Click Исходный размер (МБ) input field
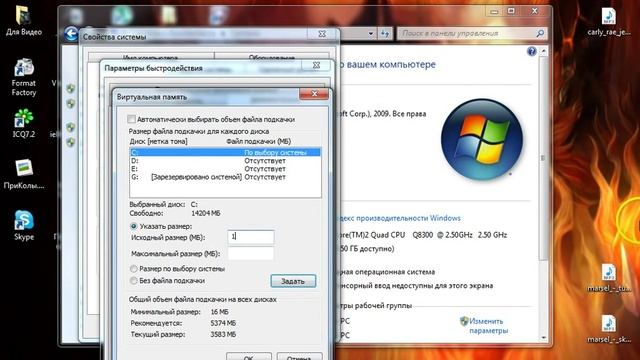 point(251,237)
